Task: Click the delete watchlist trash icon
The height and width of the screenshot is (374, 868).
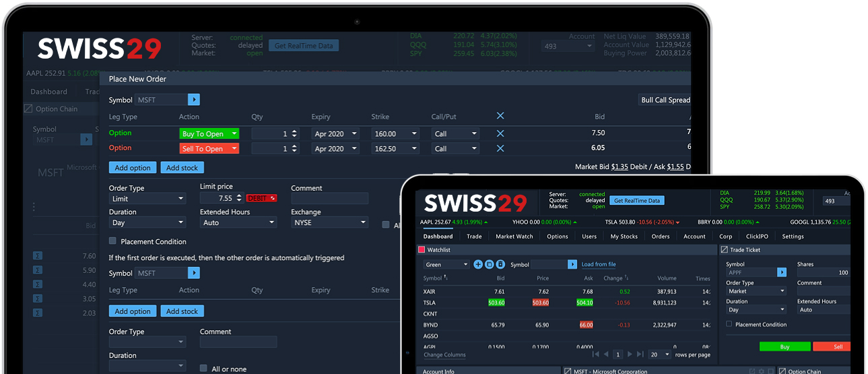Action: (500, 265)
